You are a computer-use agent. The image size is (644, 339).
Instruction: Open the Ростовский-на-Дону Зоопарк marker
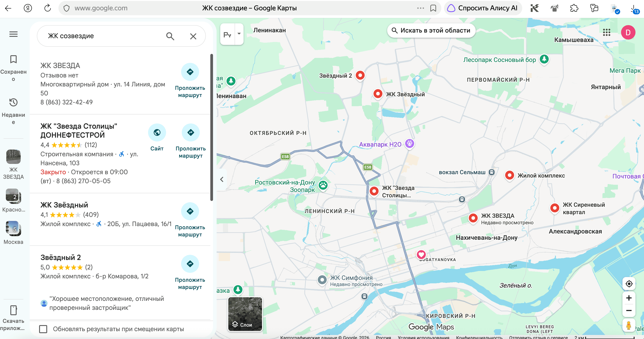[323, 185]
